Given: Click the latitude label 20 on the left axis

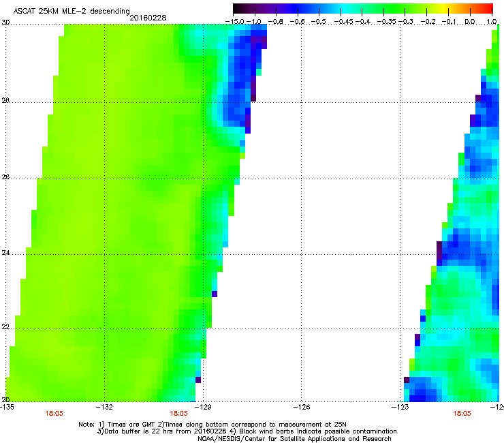Looking at the screenshot, I should tap(5, 399).
